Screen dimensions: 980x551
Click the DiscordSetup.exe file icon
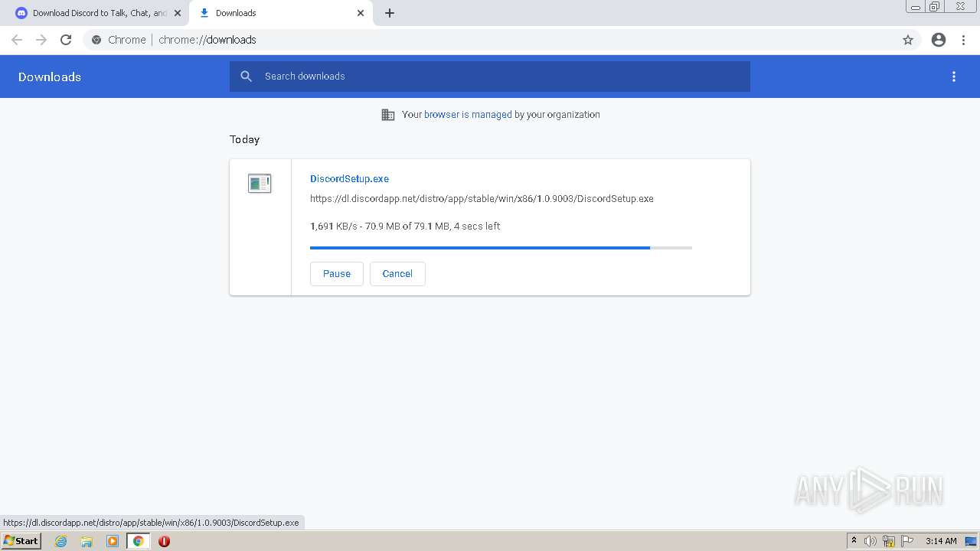coord(260,183)
